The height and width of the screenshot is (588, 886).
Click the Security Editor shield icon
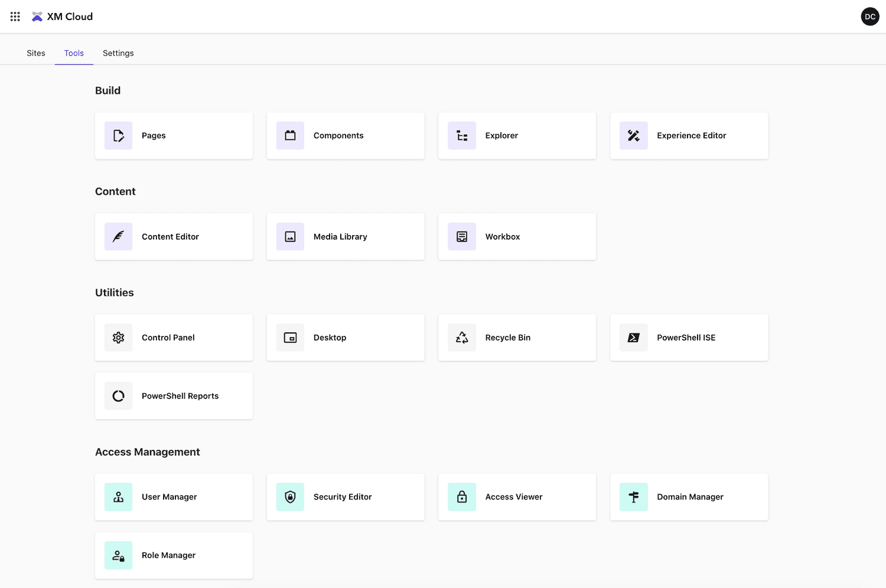[x=290, y=497]
